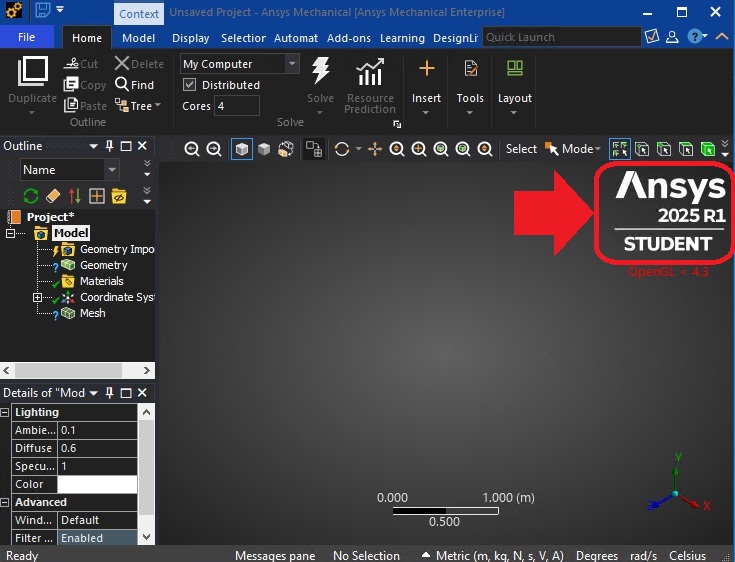This screenshot has width=735, height=562.
Task: Click the save disk icon in title bar
Action: coord(43,10)
